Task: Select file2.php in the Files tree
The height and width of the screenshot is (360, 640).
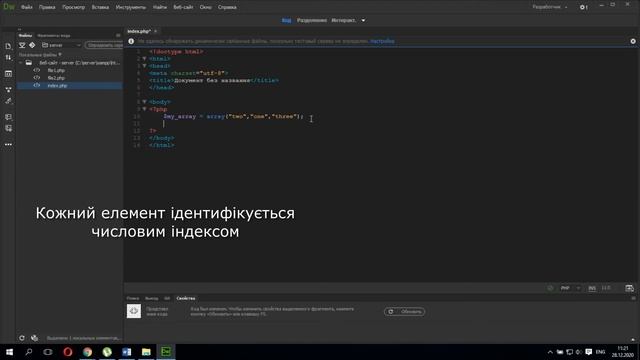Action: click(x=56, y=78)
